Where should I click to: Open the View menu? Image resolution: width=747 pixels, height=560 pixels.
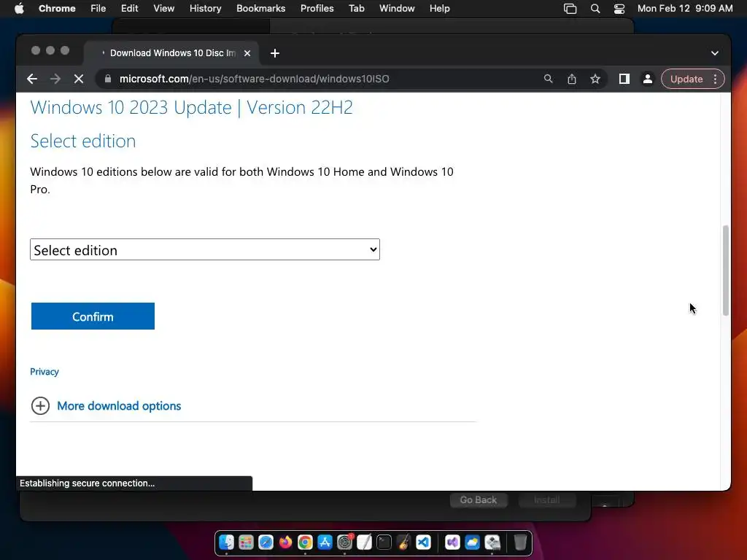coord(164,9)
